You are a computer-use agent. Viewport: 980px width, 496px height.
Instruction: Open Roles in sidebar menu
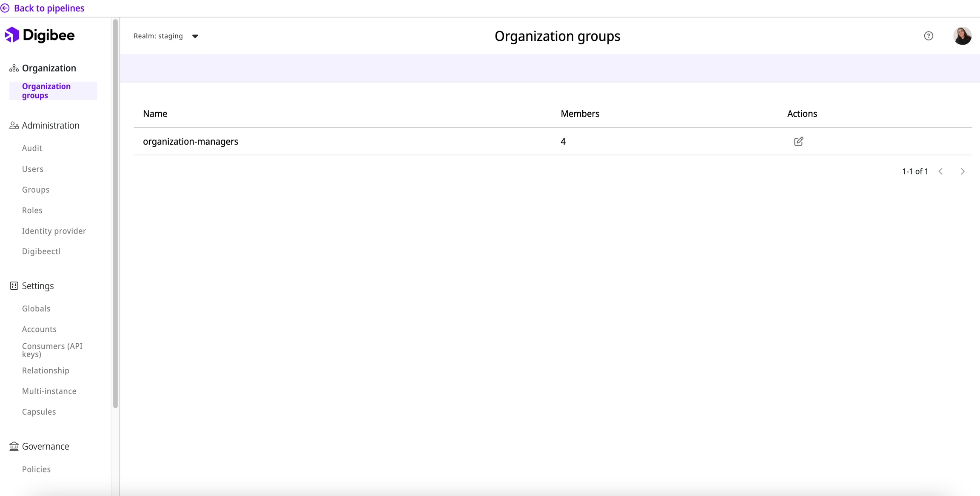32,210
